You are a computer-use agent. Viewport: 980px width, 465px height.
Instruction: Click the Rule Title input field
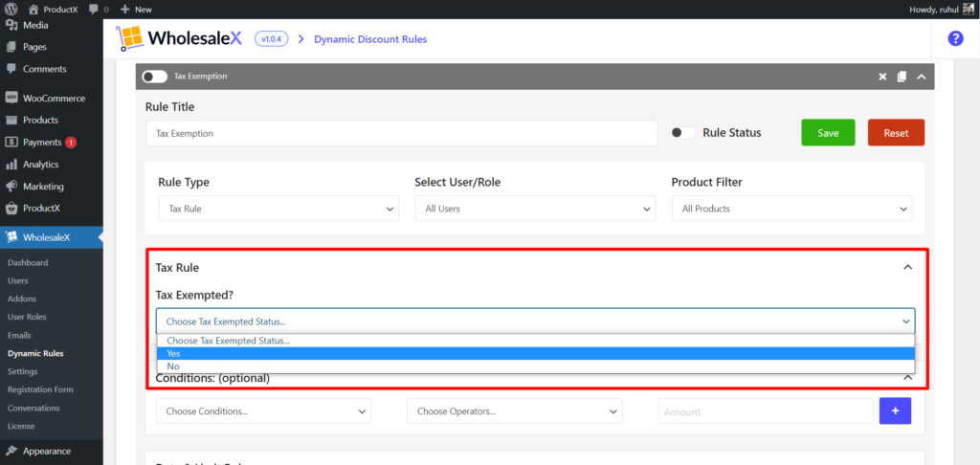(402, 133)
